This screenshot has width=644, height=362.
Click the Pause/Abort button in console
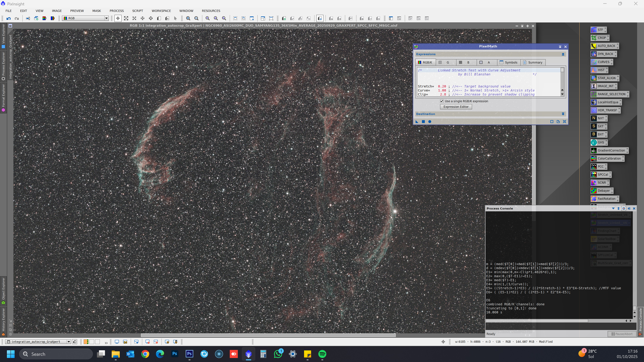pos(622,334)
